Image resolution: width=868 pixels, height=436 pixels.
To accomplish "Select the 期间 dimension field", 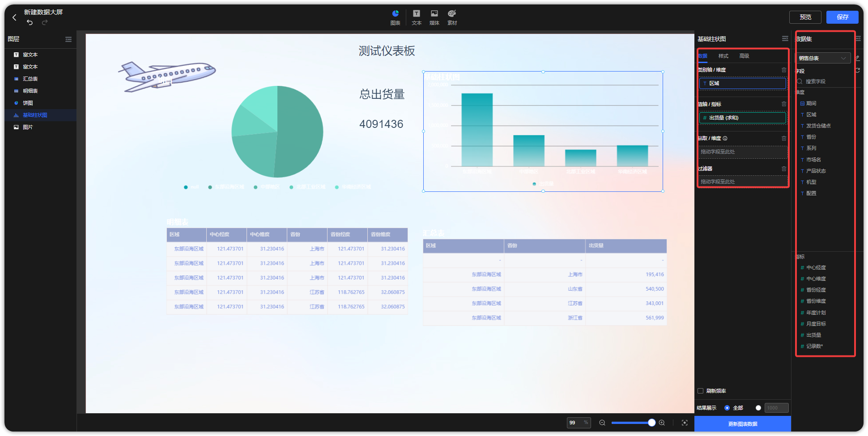I will pyautogui.click(x=811, y=103).
